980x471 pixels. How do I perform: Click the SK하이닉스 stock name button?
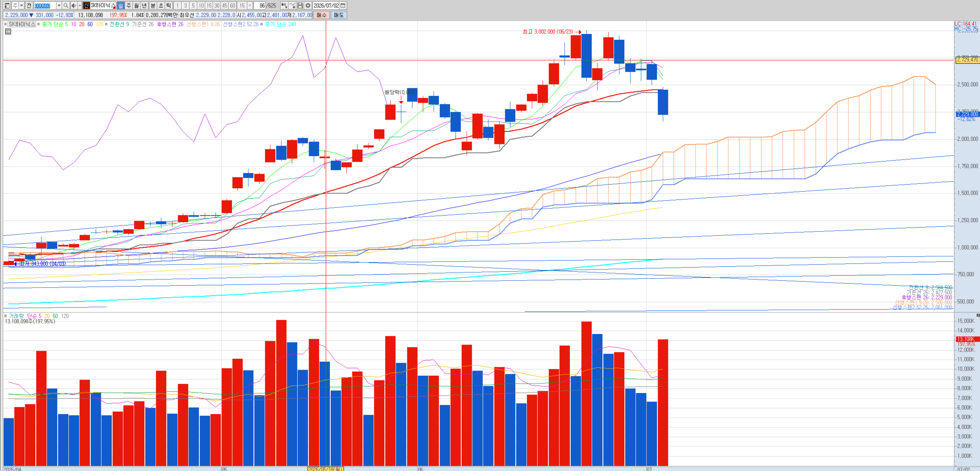tap(103, 5)
